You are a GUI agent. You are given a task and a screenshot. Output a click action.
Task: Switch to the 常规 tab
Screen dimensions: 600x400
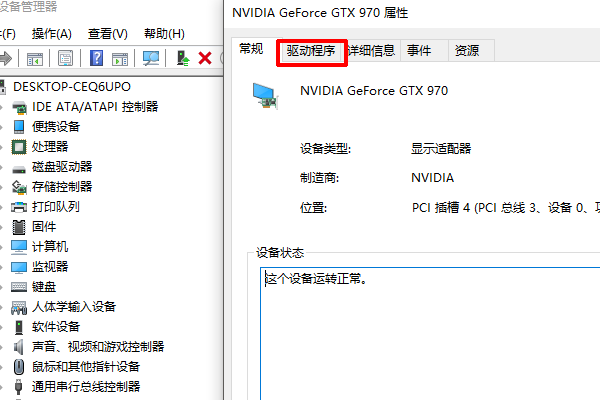[251, 49]
